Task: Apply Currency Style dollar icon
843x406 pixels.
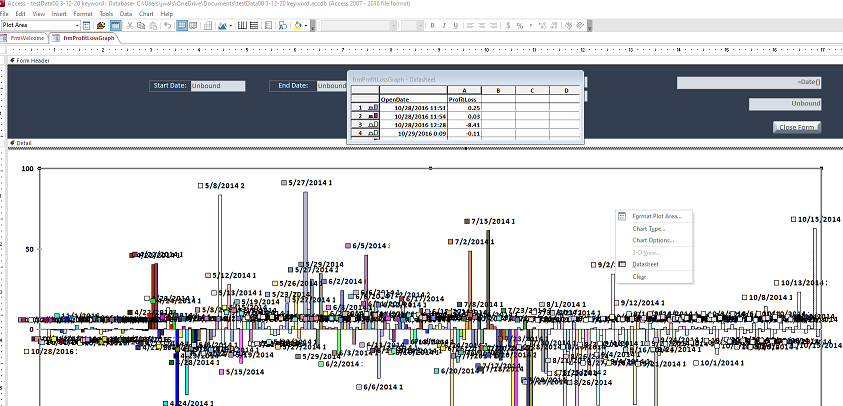Action: [x=508, y=25]
